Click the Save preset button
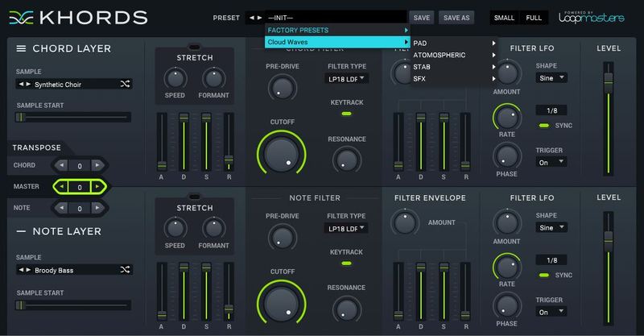 (x=421, y=18)
